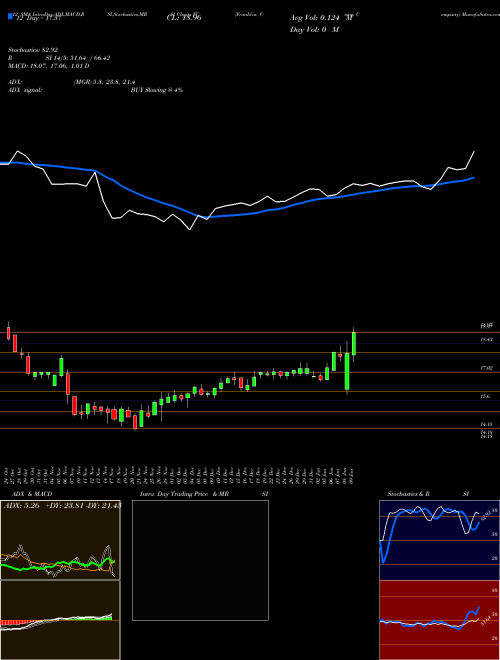Viewport: 500px width, 660px height.
Task: Click the 'Stochastics & R' panel title
Action: coord(408,494)
